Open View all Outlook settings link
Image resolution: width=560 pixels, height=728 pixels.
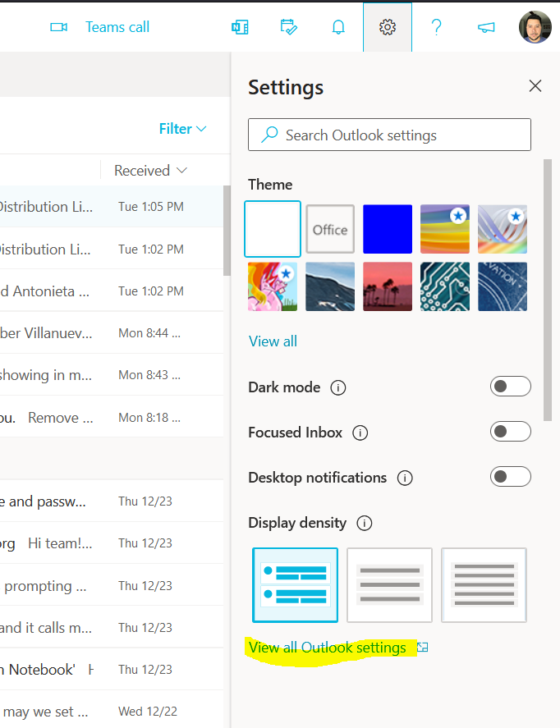point(328,648)
